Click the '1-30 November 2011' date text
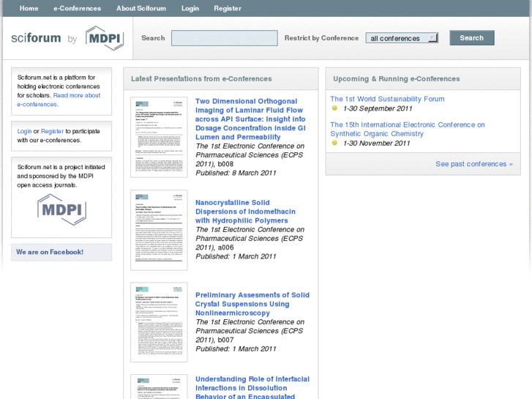The image size is (532, 399). 377,143
